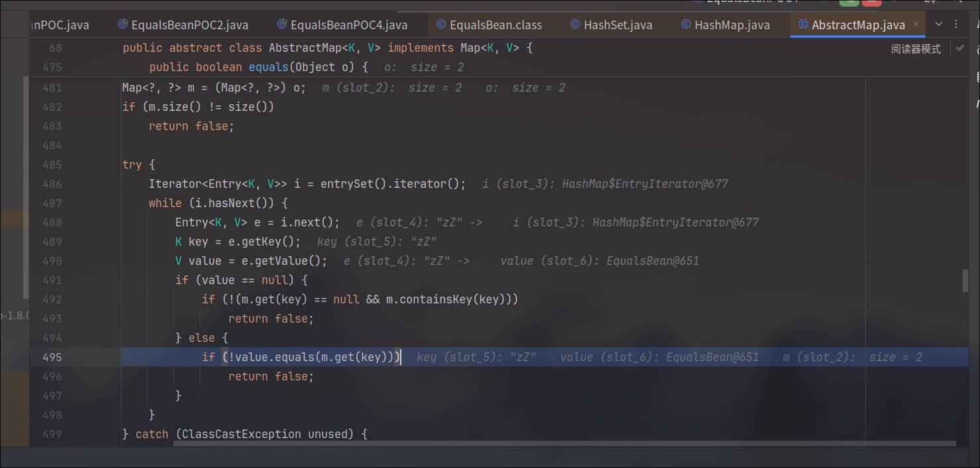The image size is (980, 468).
Task: Switch to the HashMap.java tab
Action: click(732, 25)
